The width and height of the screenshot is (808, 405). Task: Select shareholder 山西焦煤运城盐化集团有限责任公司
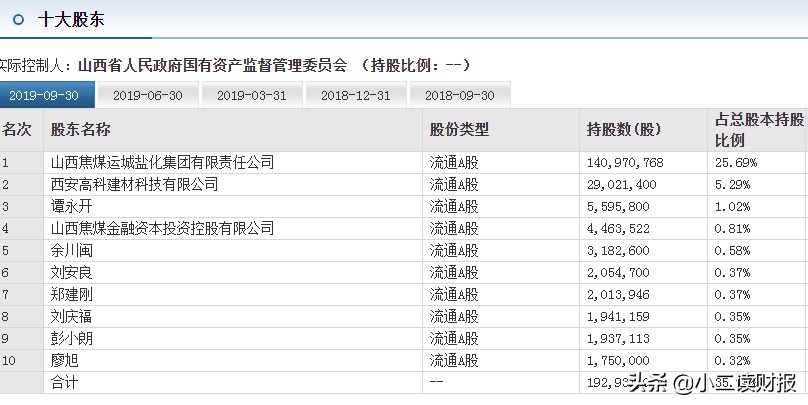tap(162, 163)
